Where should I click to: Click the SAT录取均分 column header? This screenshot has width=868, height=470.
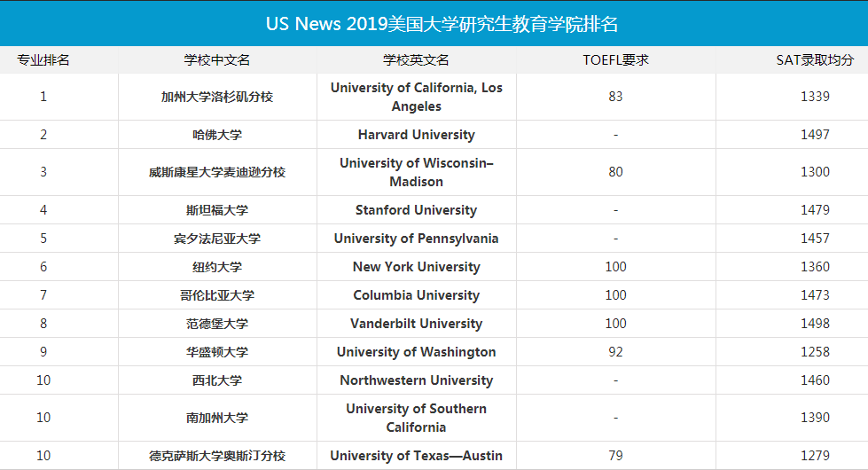(815, 59)
